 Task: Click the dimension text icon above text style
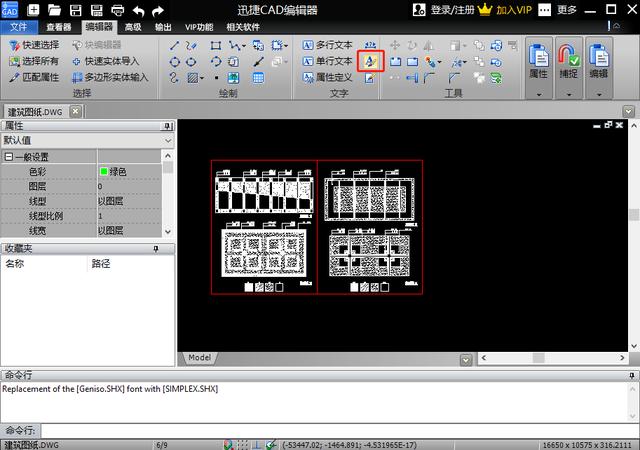(370, 45)
